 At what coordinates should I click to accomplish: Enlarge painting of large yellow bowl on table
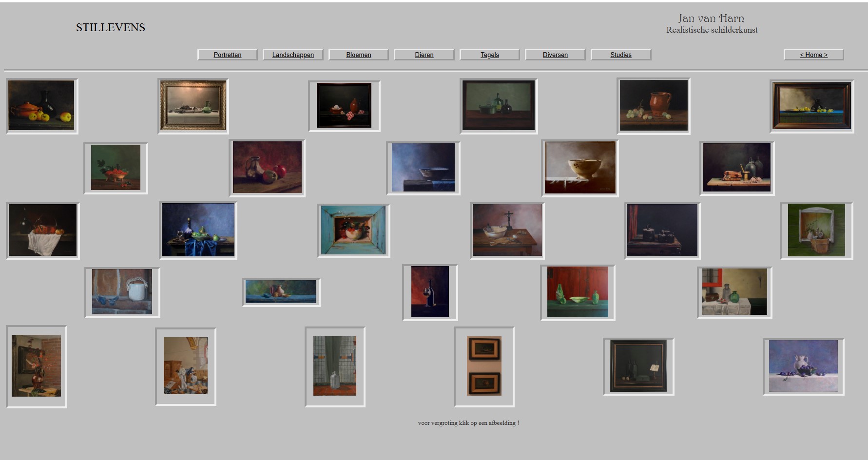[580, 168]
